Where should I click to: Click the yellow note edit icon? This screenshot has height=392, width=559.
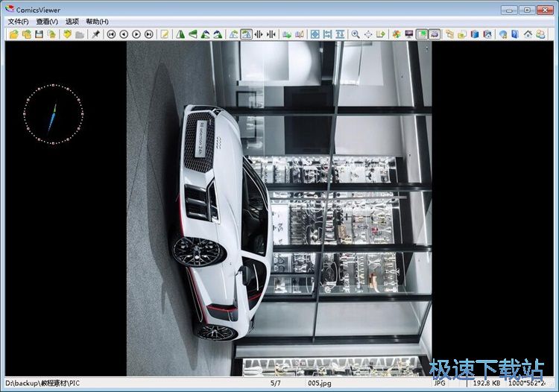click(x=164, y=34)
